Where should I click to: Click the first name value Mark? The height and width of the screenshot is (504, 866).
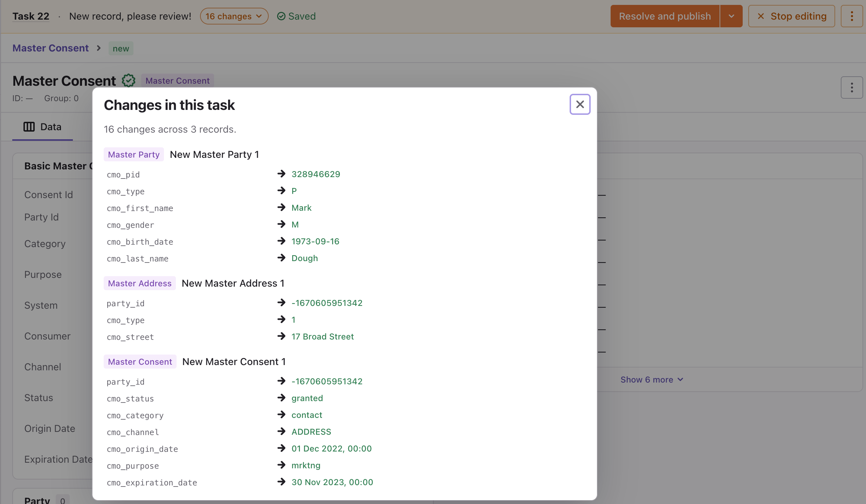tap(301, 208)
